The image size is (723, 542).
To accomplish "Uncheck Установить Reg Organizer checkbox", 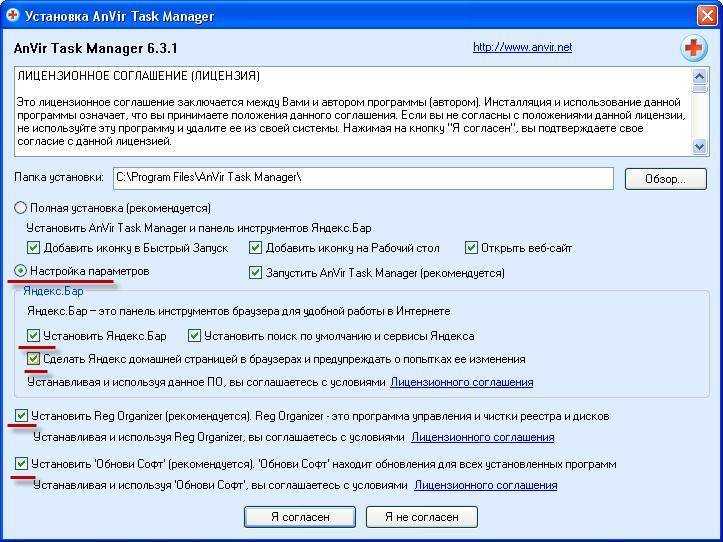I will 21,416.
